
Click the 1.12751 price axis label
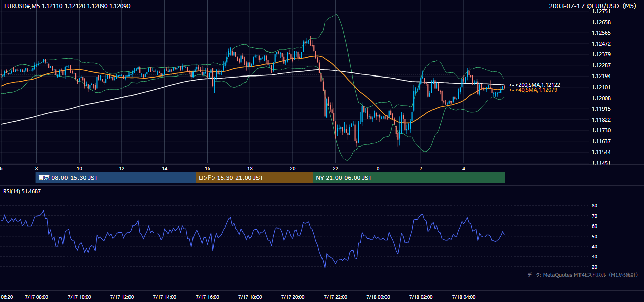tap(601, 11)
